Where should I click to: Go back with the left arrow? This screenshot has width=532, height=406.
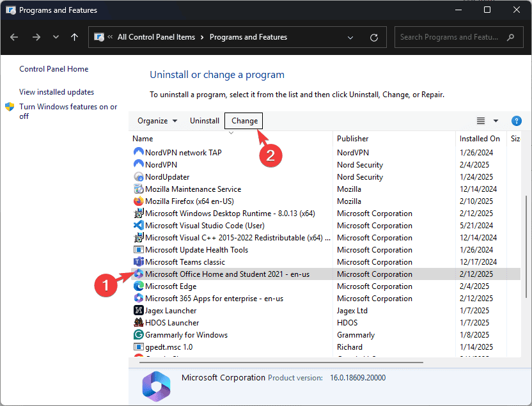point(14,37)
